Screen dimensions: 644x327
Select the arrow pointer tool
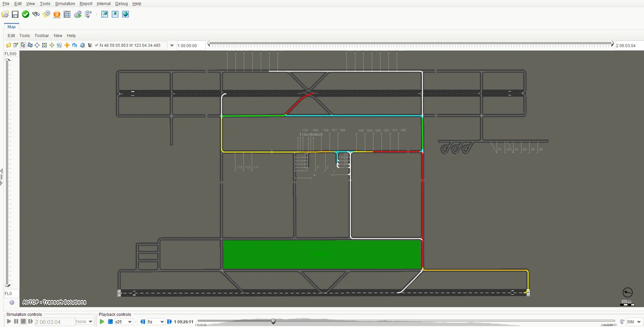[23, 45]
